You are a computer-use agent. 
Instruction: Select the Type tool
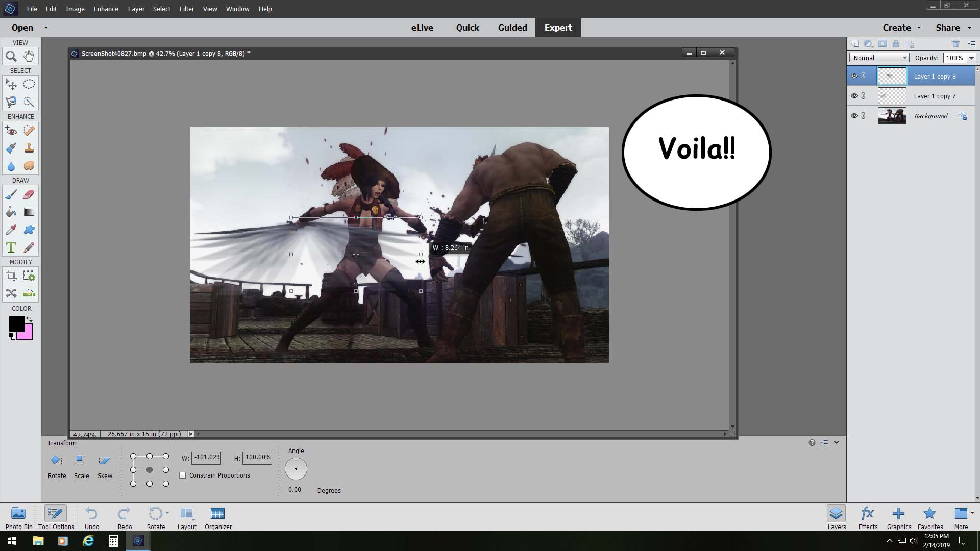[x=11, y=248]
